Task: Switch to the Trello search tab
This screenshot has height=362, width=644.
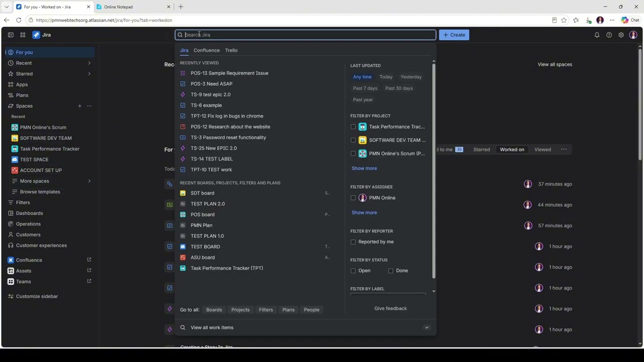Action: pyautogui.click(x=231, y=50)
